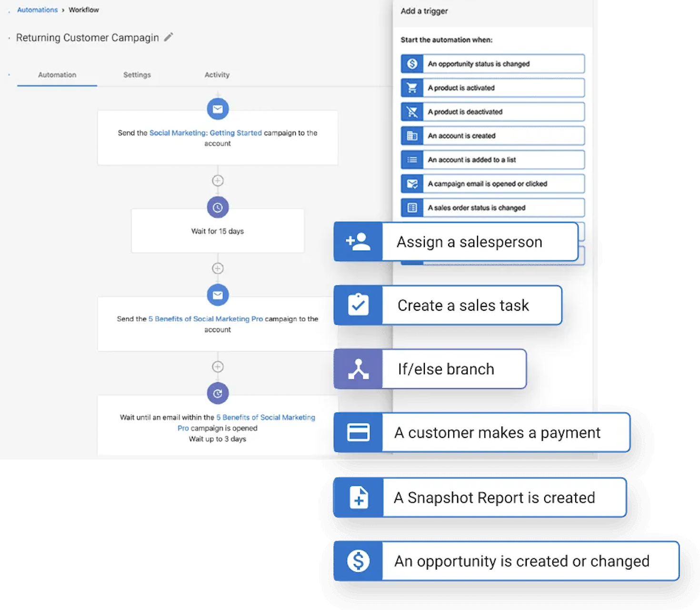The image size is (700, 610).
Task: Click the refresh-clock icon on Wait until email opened
Action: pos(218,393)
